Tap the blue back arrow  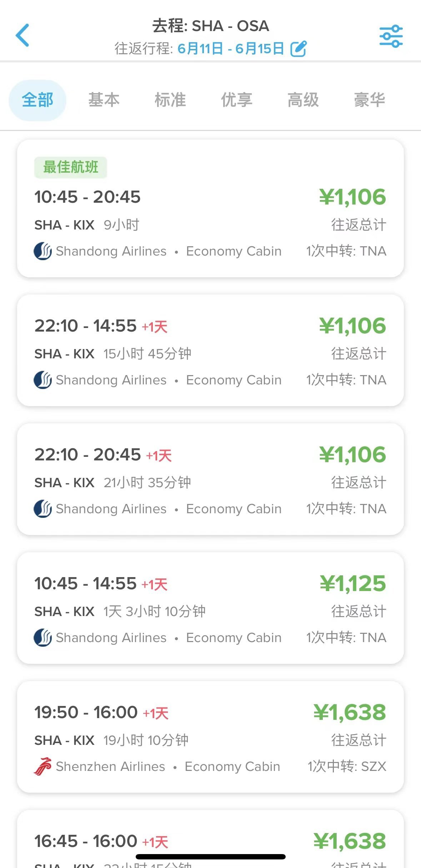(22, 35)
